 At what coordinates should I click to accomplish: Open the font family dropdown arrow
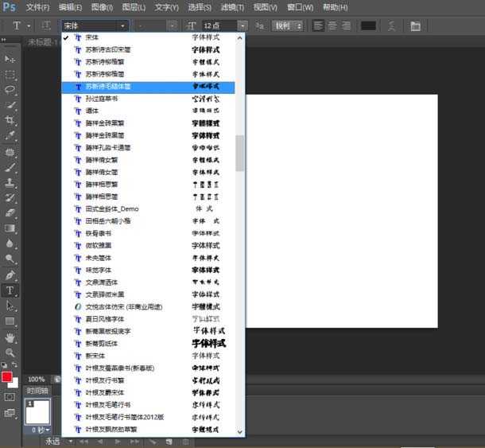coord(122,26)
